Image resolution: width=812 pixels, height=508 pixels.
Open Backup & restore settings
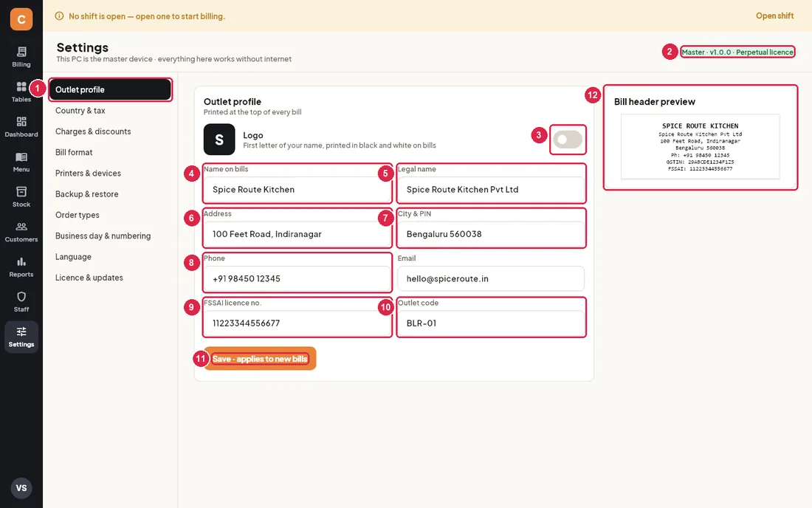pos(110,194)
